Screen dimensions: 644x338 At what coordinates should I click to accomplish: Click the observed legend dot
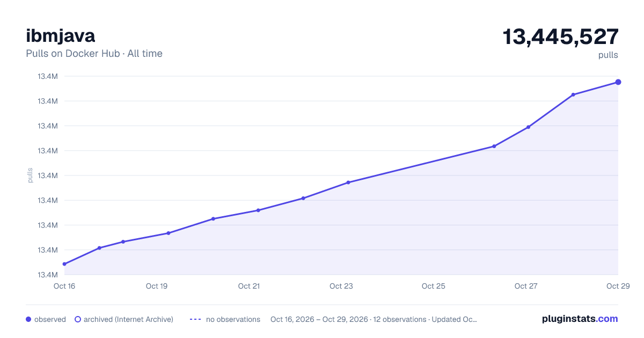tap(28, 319)
